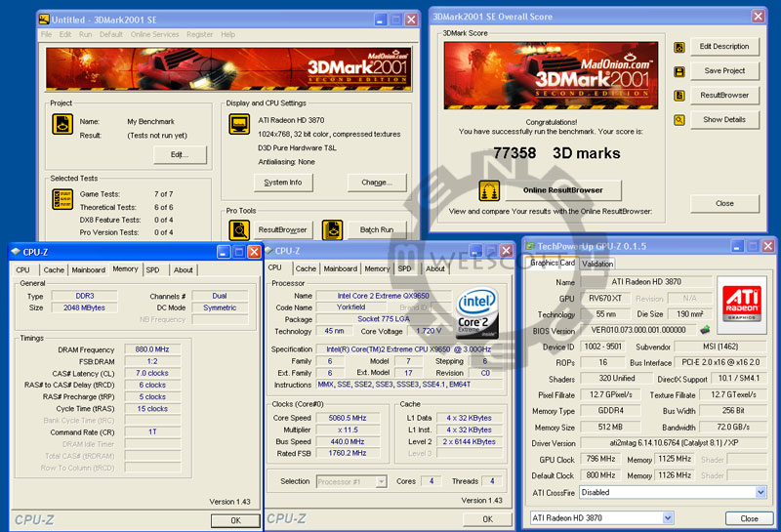Click the Selected Tests checklist icon
This screenshot has height=532, width=781.
(x=62, y=199)
